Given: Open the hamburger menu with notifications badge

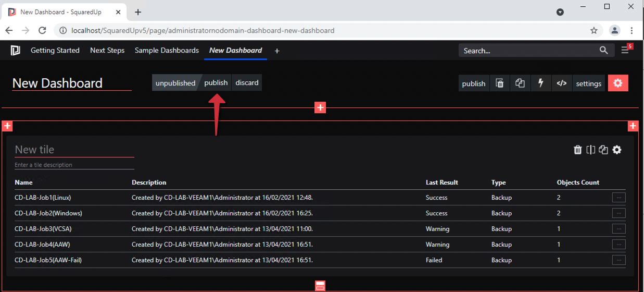Looking at the screenshot, I should click(x=626, y=50).
